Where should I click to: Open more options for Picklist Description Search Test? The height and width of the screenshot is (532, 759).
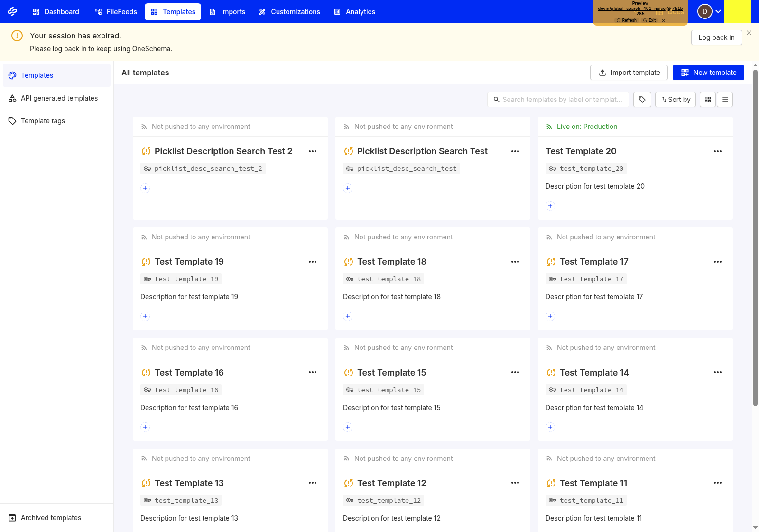click(515, 151)
